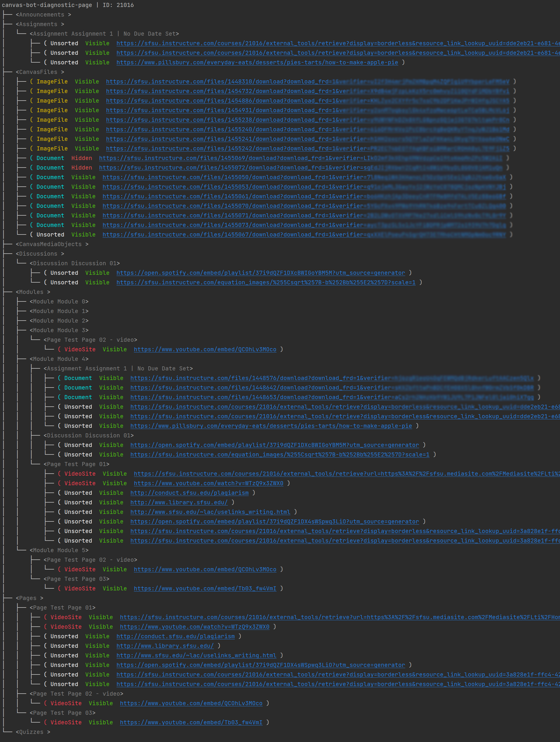560x742 pixels.
Task: Select the Module 4 tree node
Action: tap(59, 359)
